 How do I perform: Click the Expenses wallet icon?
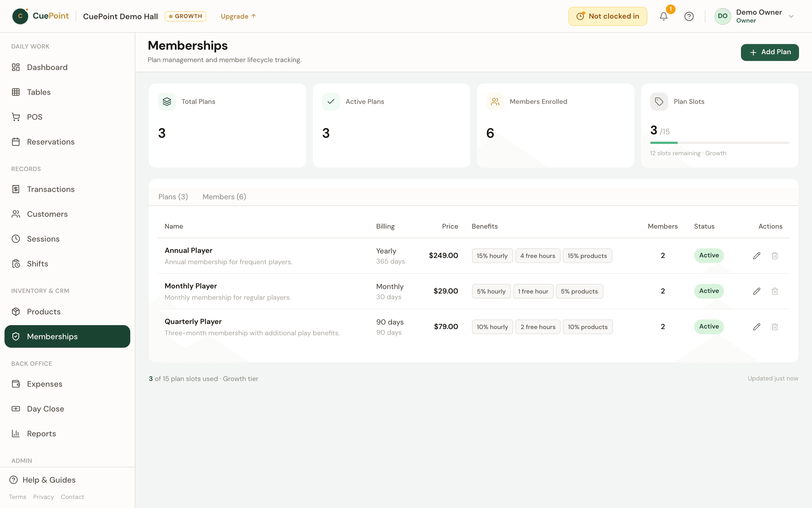click(16, 384)
